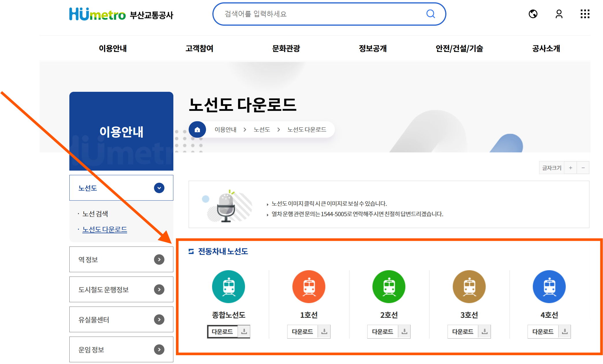The image size is (603, 364).
Task: Expand the 역 정보 sidebar menu
Action: coord(159,260)
